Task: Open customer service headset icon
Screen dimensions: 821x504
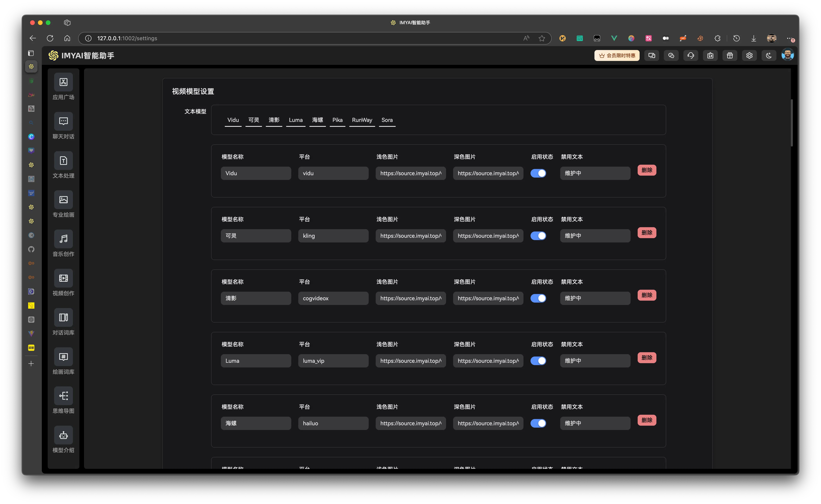Action: [x=691, y=56]
